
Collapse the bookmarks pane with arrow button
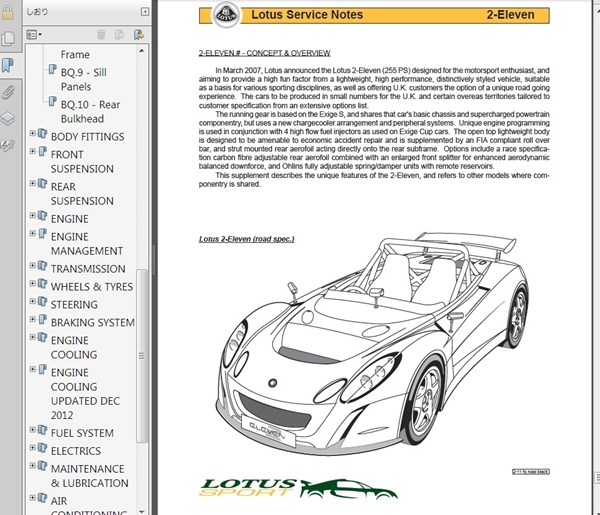(x=145, y=12)
